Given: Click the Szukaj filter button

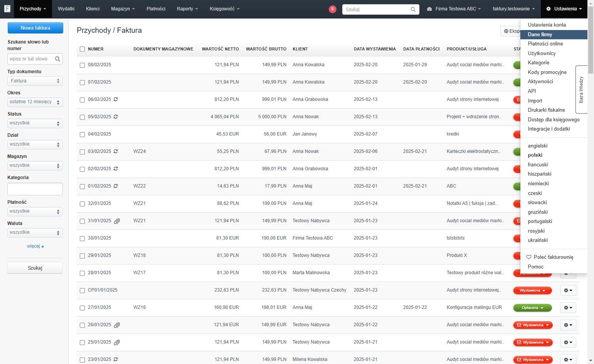Looking at the screenshot, I should [35, 268].
